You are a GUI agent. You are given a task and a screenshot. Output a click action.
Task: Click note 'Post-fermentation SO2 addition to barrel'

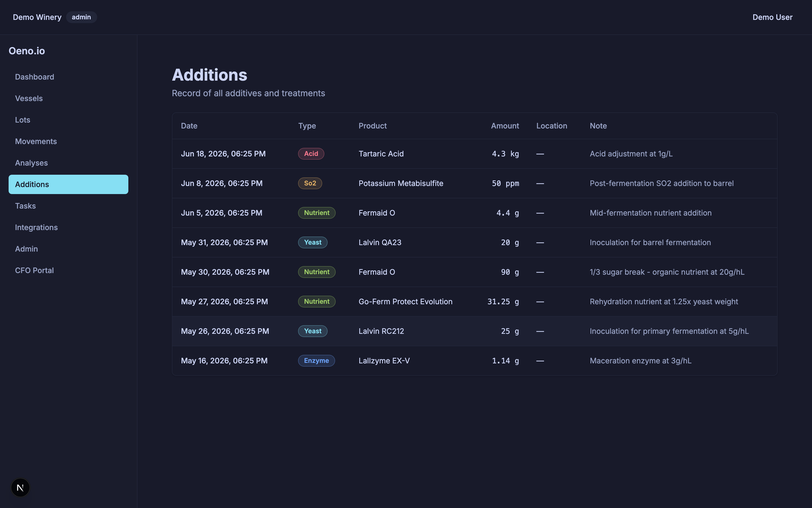(661, 183)
